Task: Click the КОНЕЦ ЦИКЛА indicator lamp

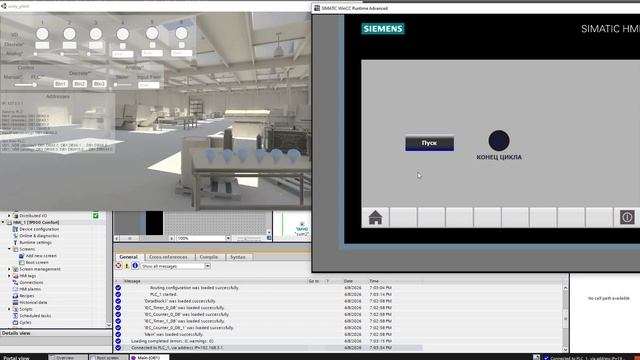Action: 499,140
